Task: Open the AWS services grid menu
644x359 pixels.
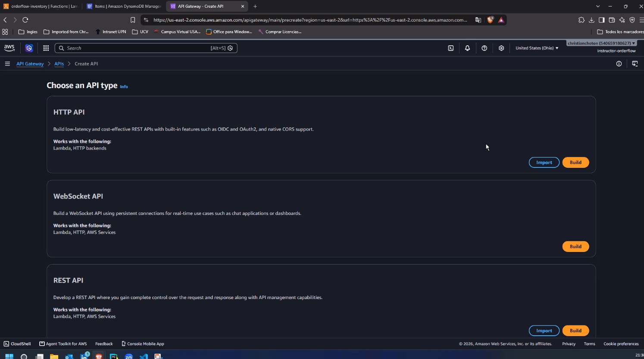Action: click(46, 48)
